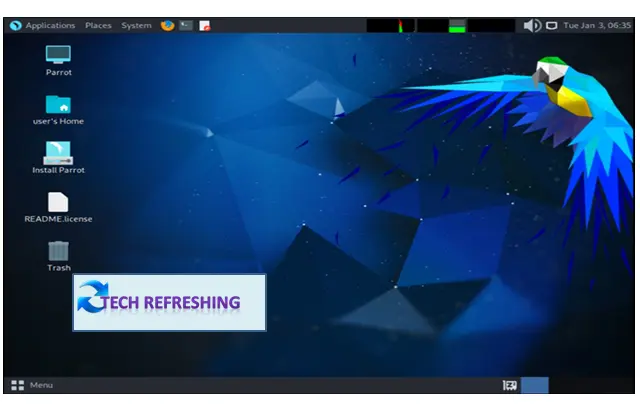The height and width of the screenshot is (415, 640).
Task: Click the system monitor graph with green bar
Action: click(441, 25)
